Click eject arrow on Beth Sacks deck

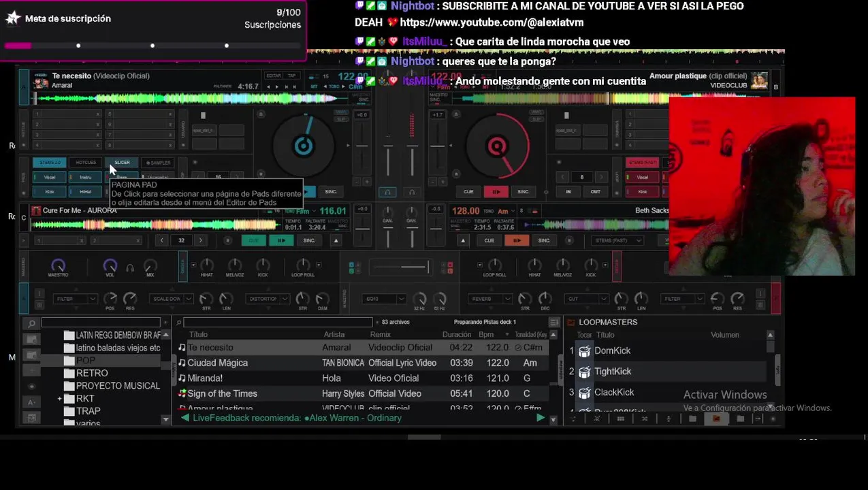coord(464,240)
